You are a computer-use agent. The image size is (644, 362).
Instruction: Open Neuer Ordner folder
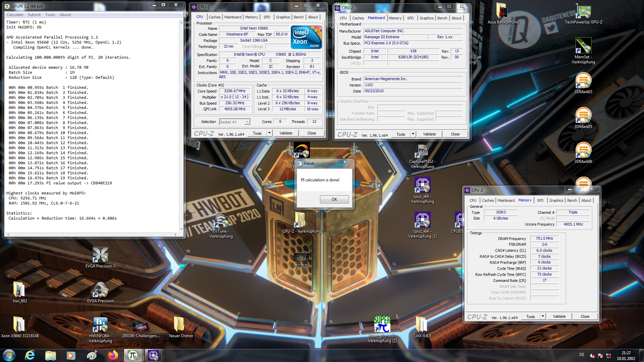click(181, 327)
